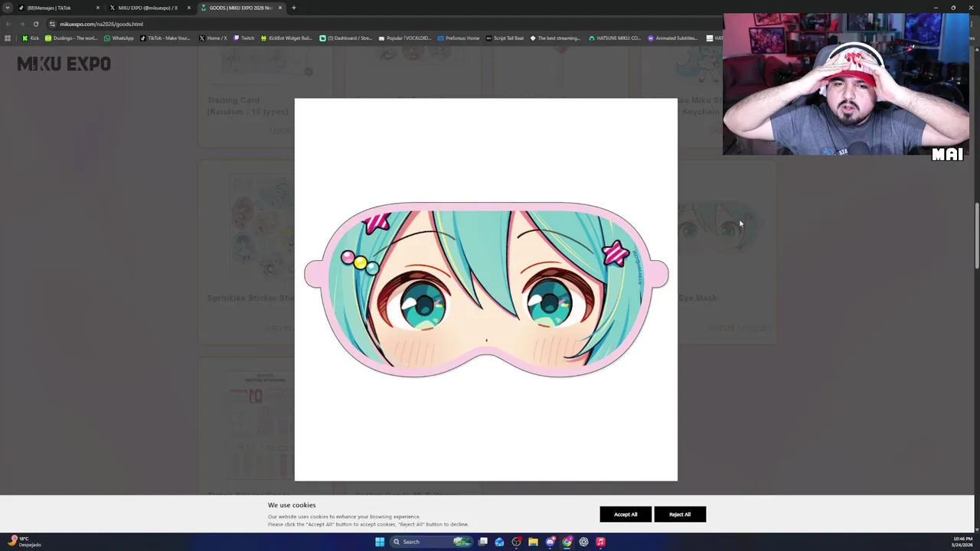
Task: Open a new browser tab
Action: pos(293,8)
